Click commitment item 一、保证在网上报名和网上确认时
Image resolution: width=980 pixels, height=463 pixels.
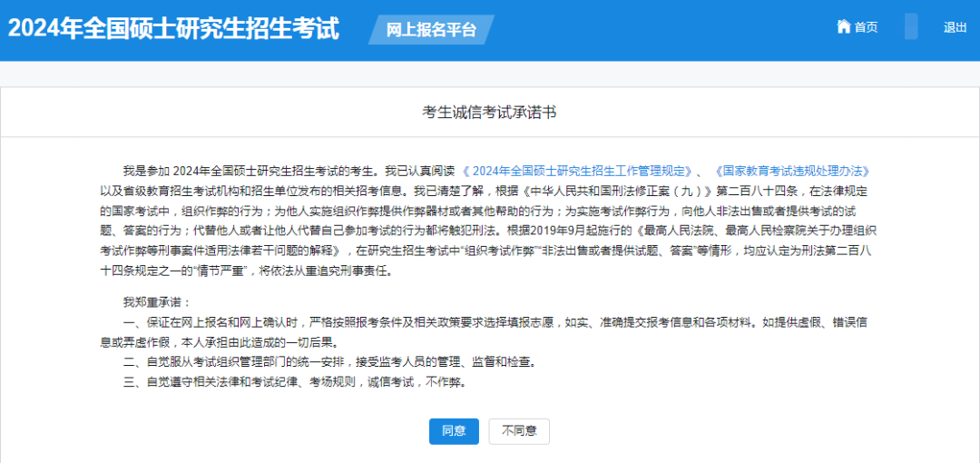(483, 333)
